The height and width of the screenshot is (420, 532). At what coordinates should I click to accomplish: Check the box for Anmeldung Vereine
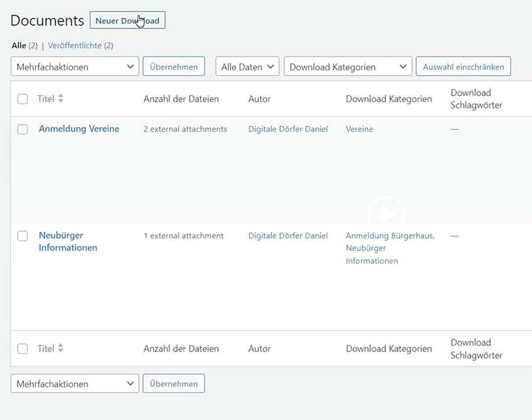(x=22, y=129)
